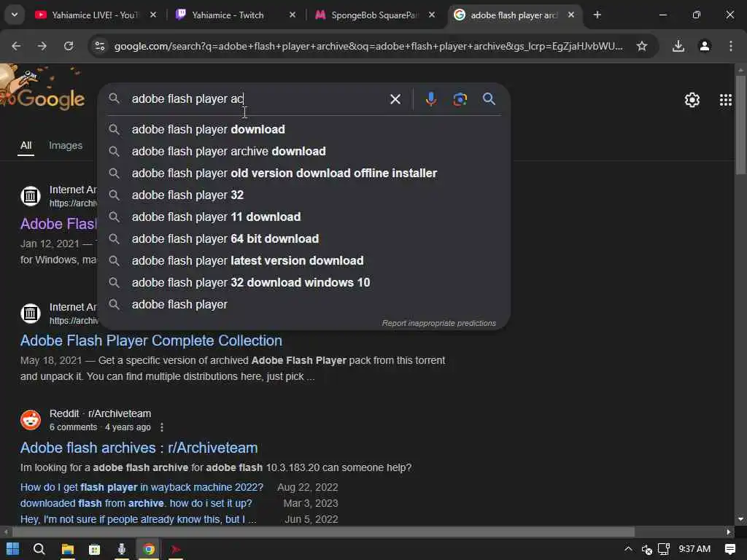Viewport: 747px width, 560px height.
Task: Close the Yahiamice LIVE YouTube tab
Action: 153,15
